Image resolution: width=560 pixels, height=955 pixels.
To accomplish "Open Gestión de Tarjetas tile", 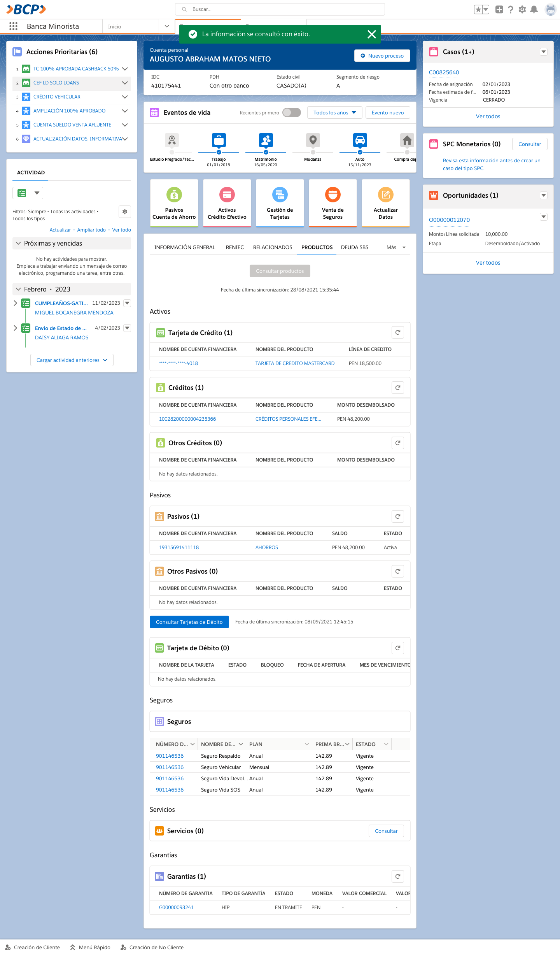I will (280, 203).
